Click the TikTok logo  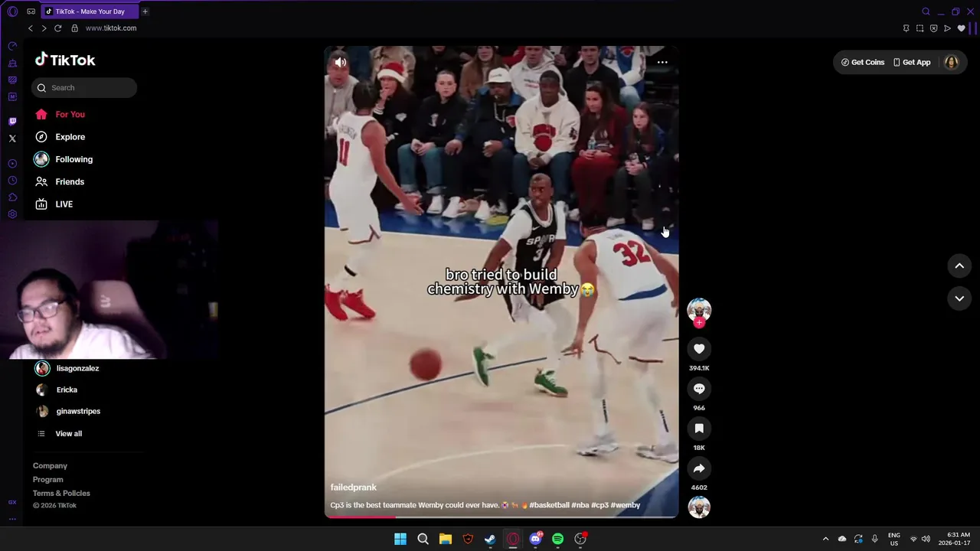tap(65, 60)
